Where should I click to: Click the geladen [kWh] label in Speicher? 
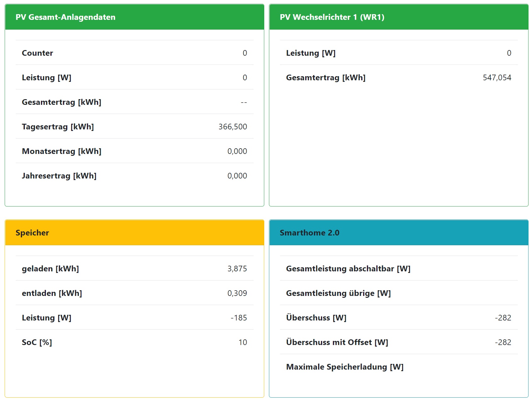point(50,269)
